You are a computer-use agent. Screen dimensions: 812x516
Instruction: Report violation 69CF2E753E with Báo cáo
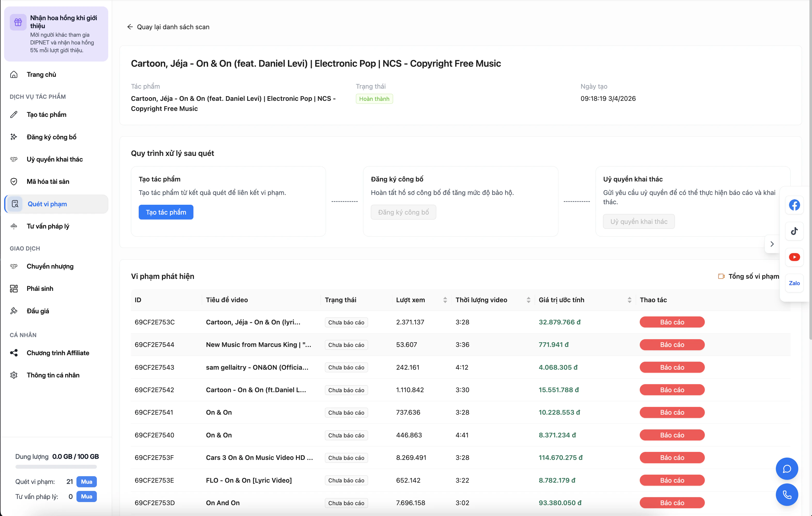coord(672,480)
